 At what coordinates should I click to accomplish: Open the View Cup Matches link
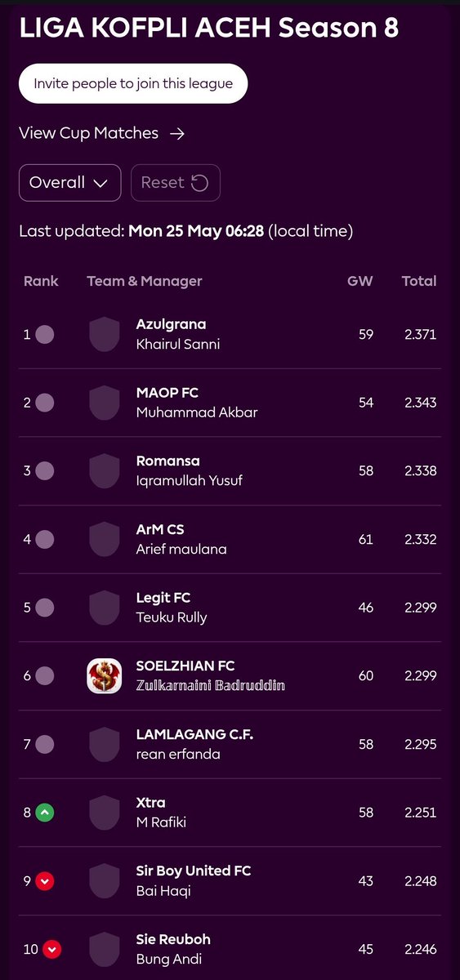coord(101,133)
